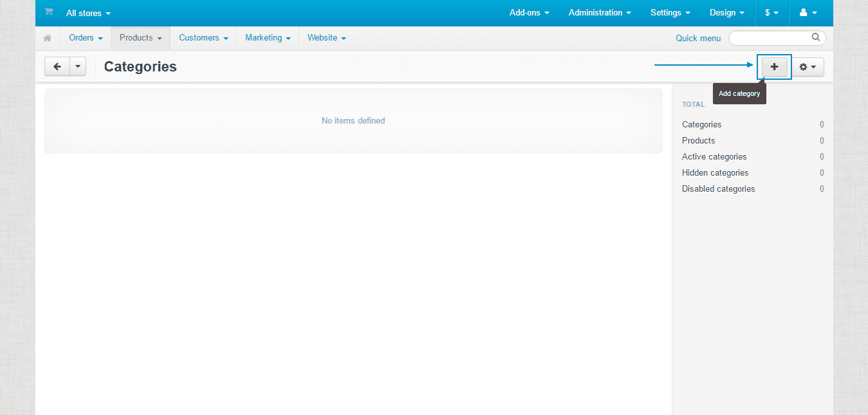The image size is (868, 415).
Task: Expand the Settings menu
Action: tap(669, 12)
